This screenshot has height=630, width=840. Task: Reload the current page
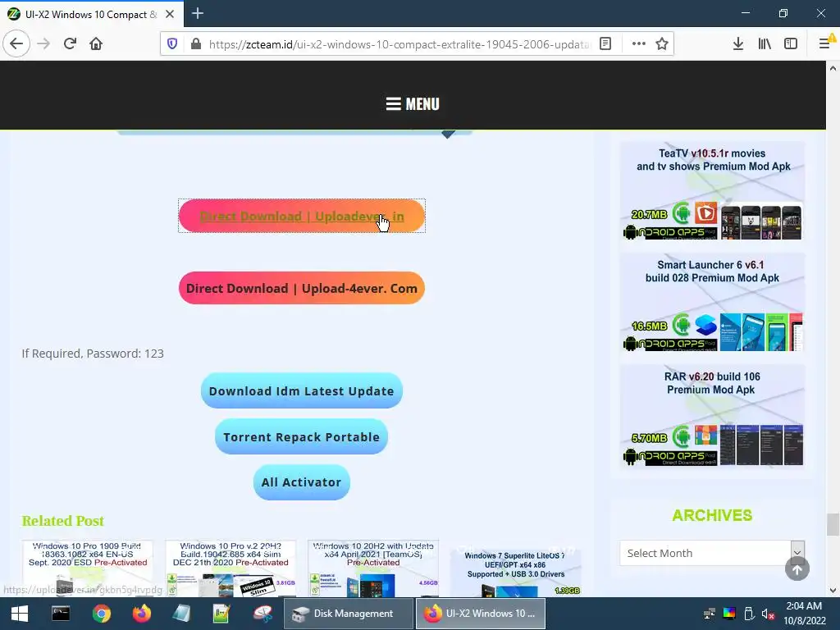(71, 44)
